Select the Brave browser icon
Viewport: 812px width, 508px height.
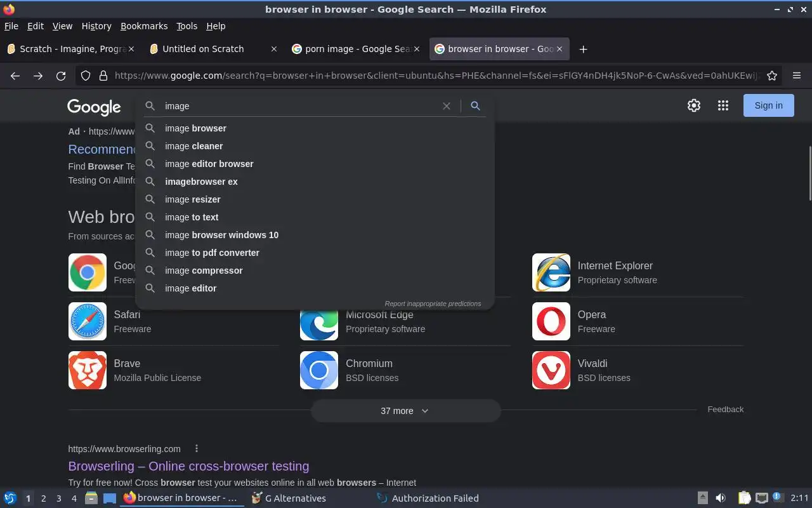pos(88,370)
